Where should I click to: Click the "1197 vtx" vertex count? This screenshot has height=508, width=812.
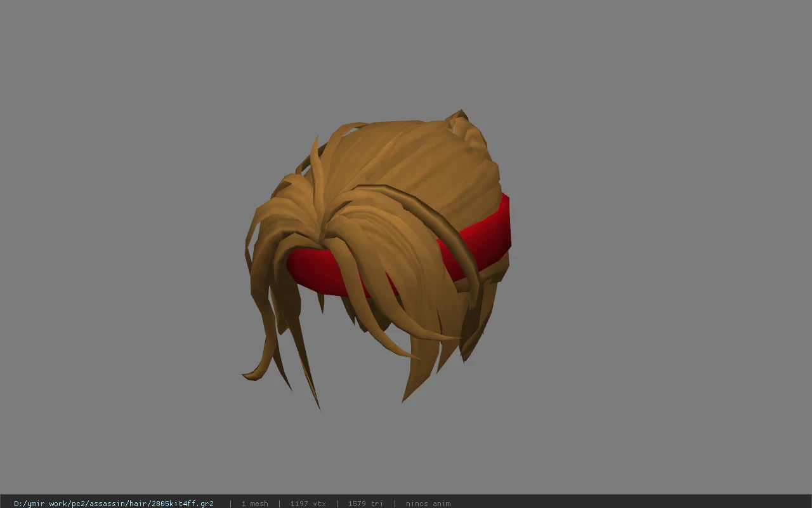point(308,504)
